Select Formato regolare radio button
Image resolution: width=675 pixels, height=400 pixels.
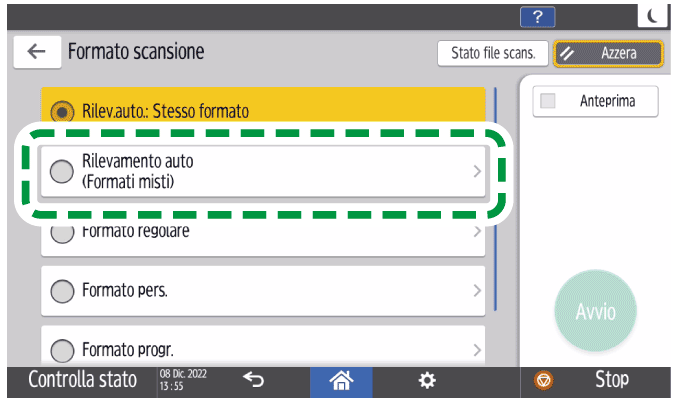click(x=62, y=233)
